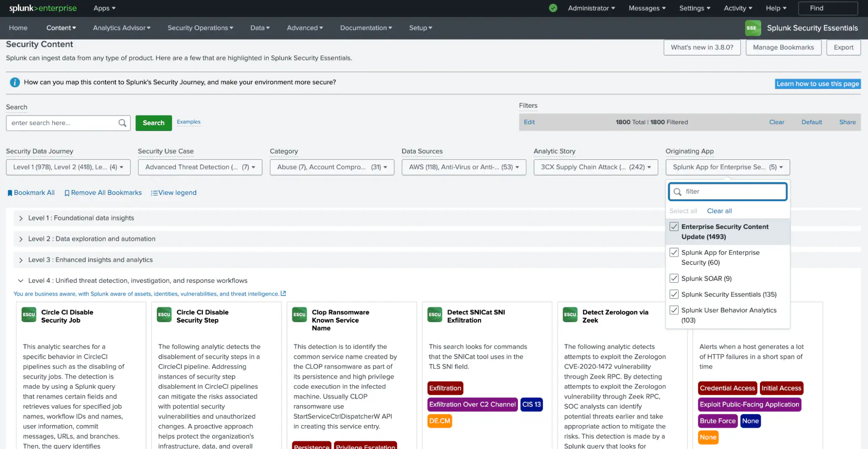The height and width of the screenshot is (449, 868).
Task: Open the Security Operations menu
Action: (x=200, y=28)
